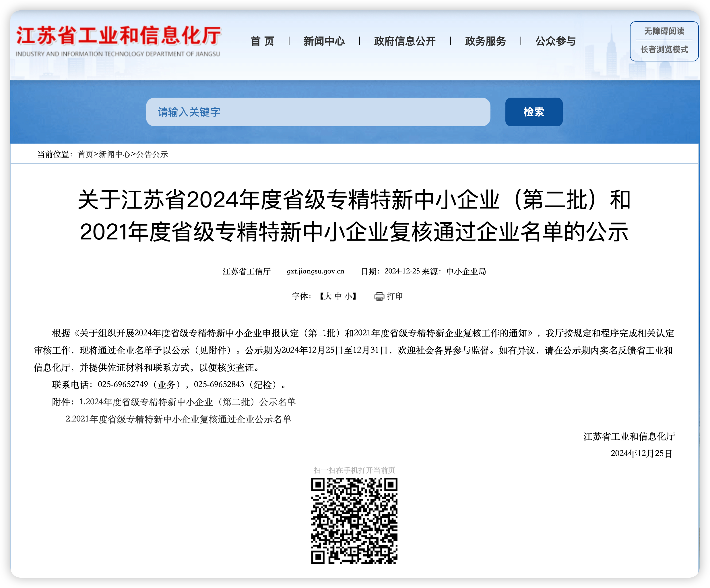710x588 pixels.
Task: Click the 检索 search button
Action: [x=534, y=112]
